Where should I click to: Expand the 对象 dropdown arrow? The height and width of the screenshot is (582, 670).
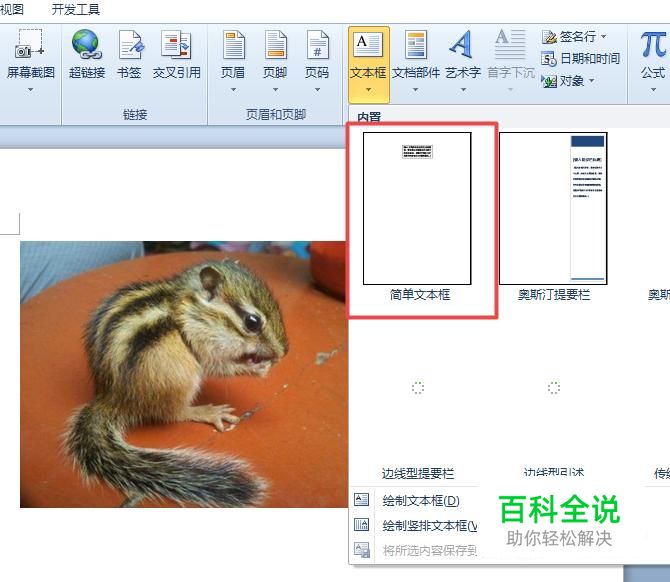point(591,80)
